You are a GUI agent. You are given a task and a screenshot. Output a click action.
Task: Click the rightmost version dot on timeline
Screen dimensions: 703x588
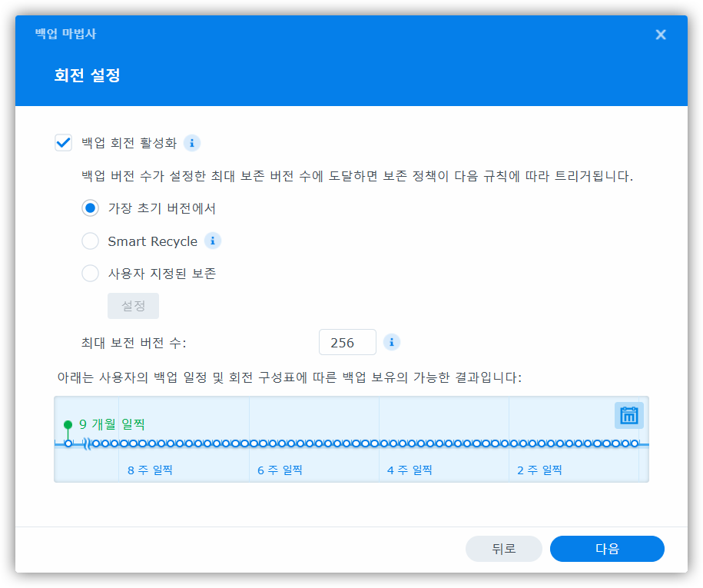point(635,443)
